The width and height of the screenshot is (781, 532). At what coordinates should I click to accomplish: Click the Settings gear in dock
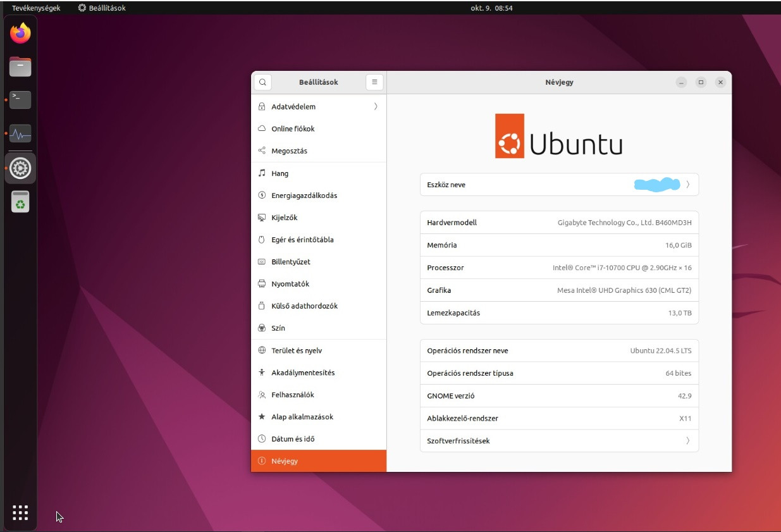click(x=20, y=168)
